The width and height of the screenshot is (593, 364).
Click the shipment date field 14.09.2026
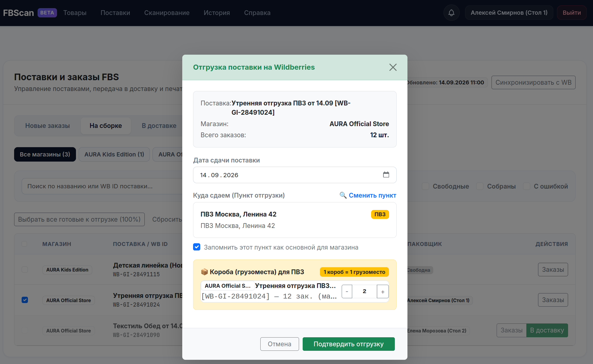295,175
